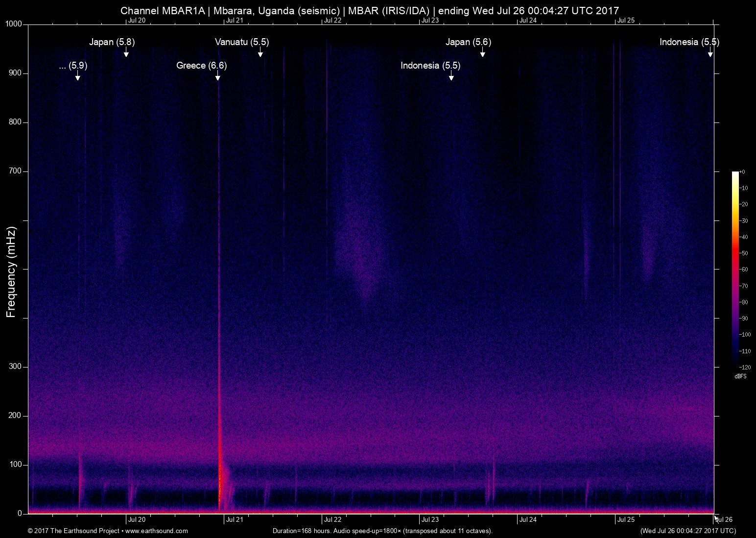The height and width of the screenshot is (538, 756).
Task: Select the rightmost Indonesia (5.5) event arrow
Action: 710,54
